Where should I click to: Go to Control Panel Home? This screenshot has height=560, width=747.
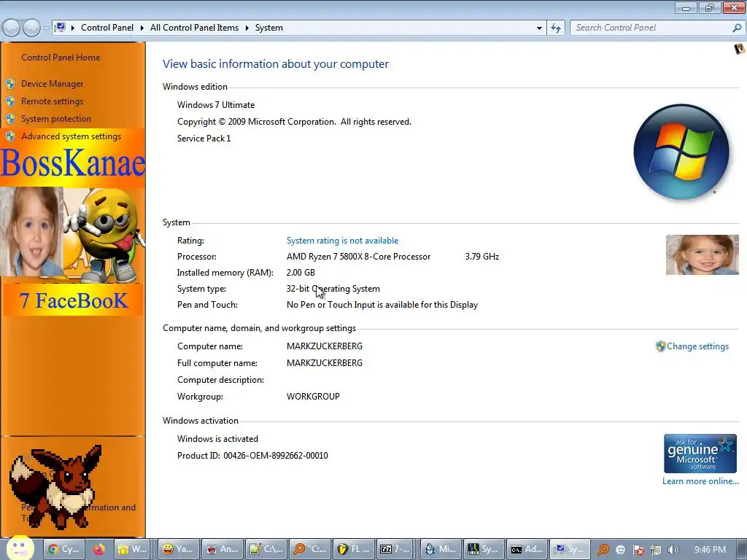tap(61, 58)
